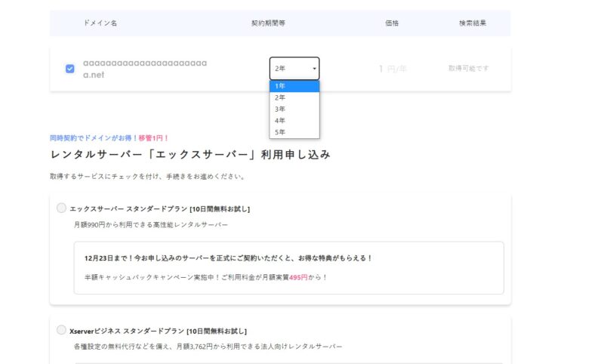Select the エックスサーバー スタンダードプラン radio button
This screenshot has height=364, width=604.
pyautogui.click(x=61, y=208)
